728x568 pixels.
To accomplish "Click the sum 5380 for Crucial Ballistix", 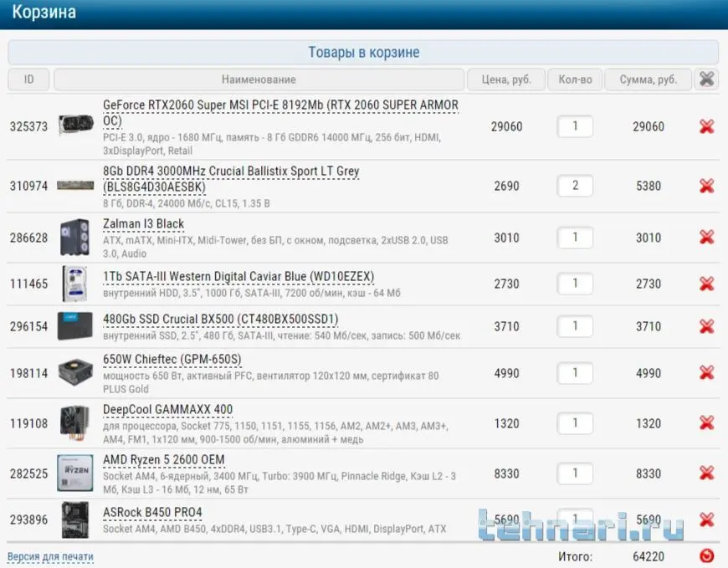I will tap(649, 186).
